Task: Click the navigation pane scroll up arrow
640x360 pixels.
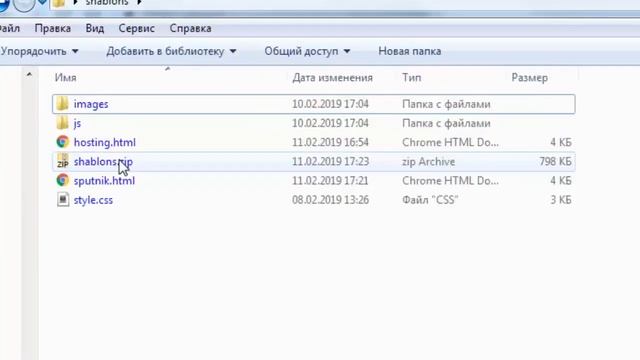Action: pyautogui.click(x=29, y=75)
